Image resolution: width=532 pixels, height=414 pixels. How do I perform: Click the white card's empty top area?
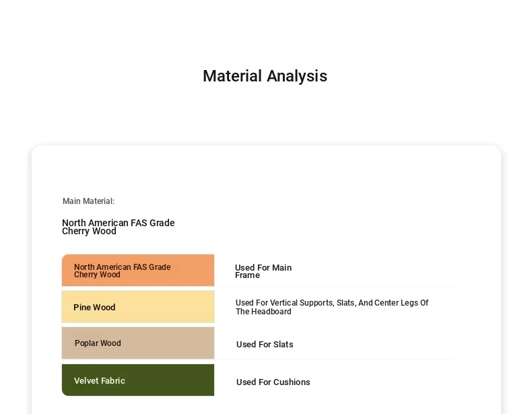pos(266,166)
